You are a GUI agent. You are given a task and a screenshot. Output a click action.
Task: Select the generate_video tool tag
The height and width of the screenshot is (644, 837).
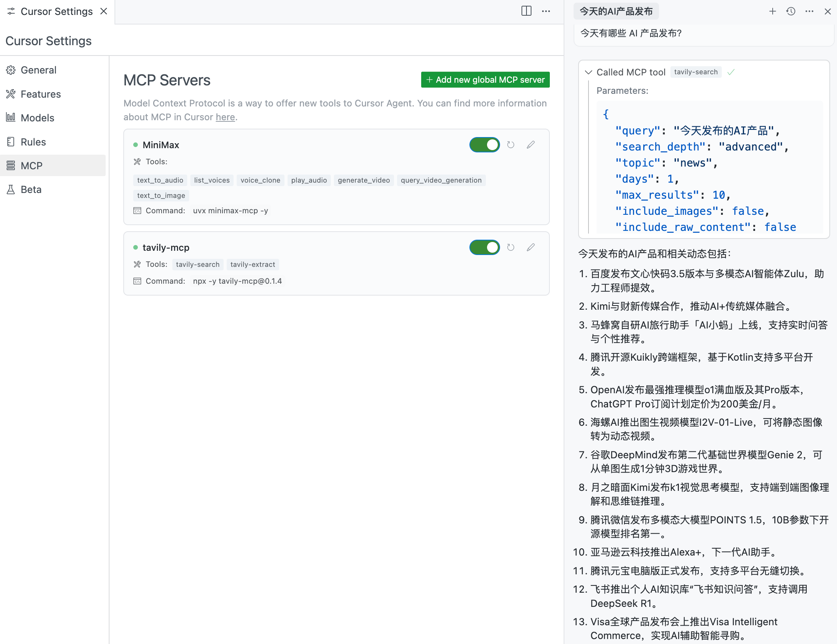pyautogui.click(x=363, y=180)
